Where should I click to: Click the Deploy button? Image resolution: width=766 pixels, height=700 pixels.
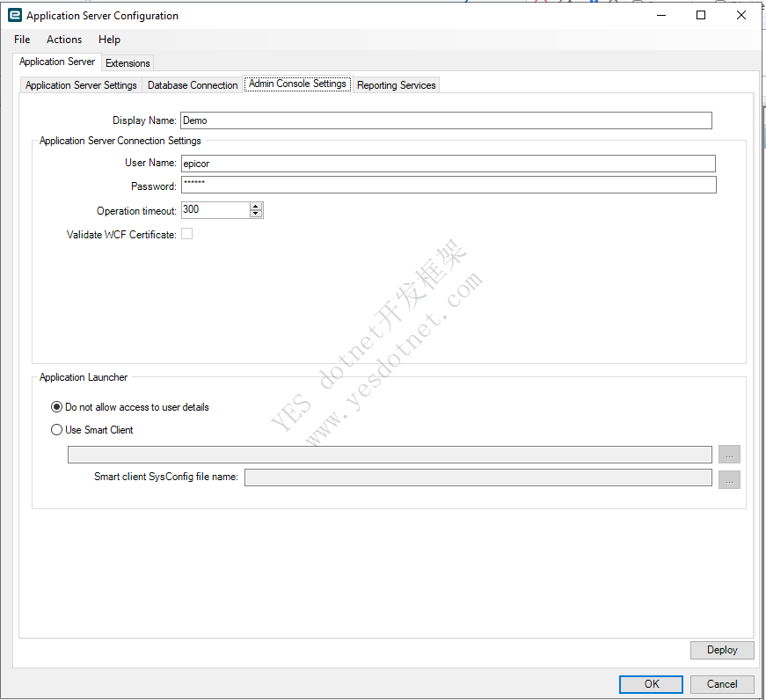coord(722,650)
